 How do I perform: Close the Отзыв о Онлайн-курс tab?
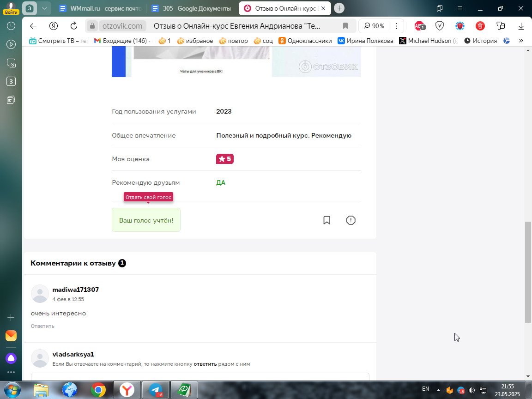tap(323, 8)
